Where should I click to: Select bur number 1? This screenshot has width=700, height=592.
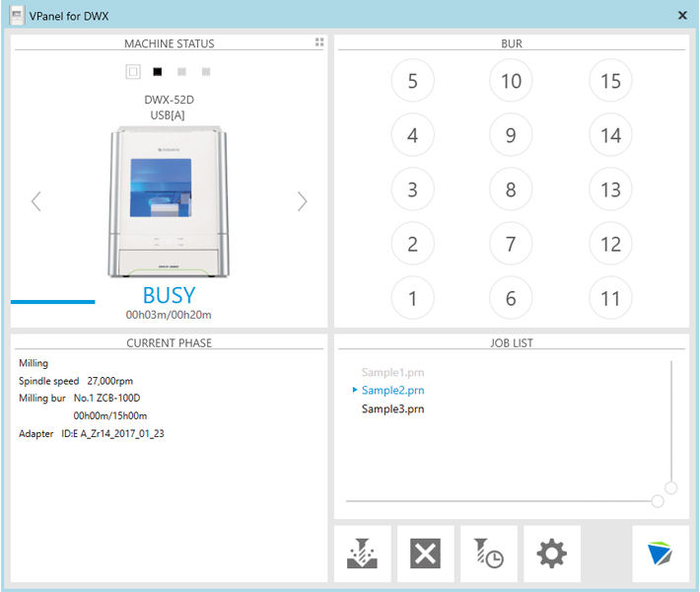[412, 298]
